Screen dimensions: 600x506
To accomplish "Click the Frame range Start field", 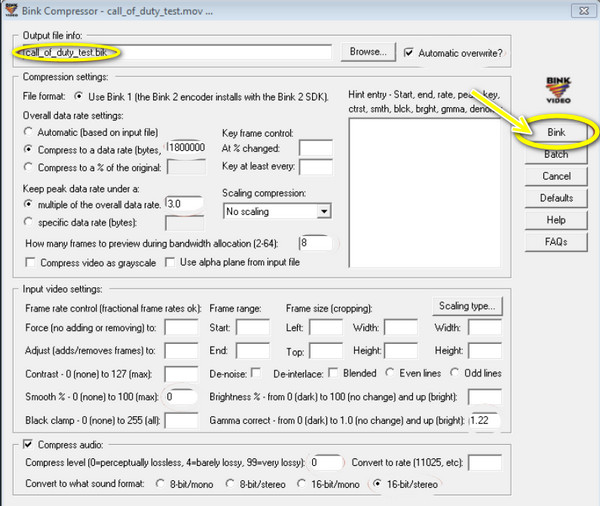I will (x=253, y=328).
